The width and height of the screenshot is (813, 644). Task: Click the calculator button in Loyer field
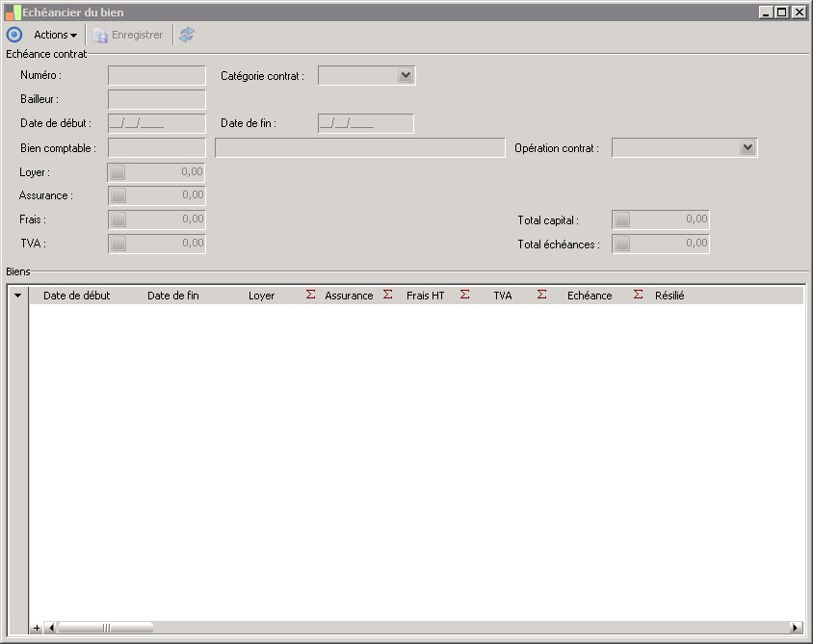point(118,172)
